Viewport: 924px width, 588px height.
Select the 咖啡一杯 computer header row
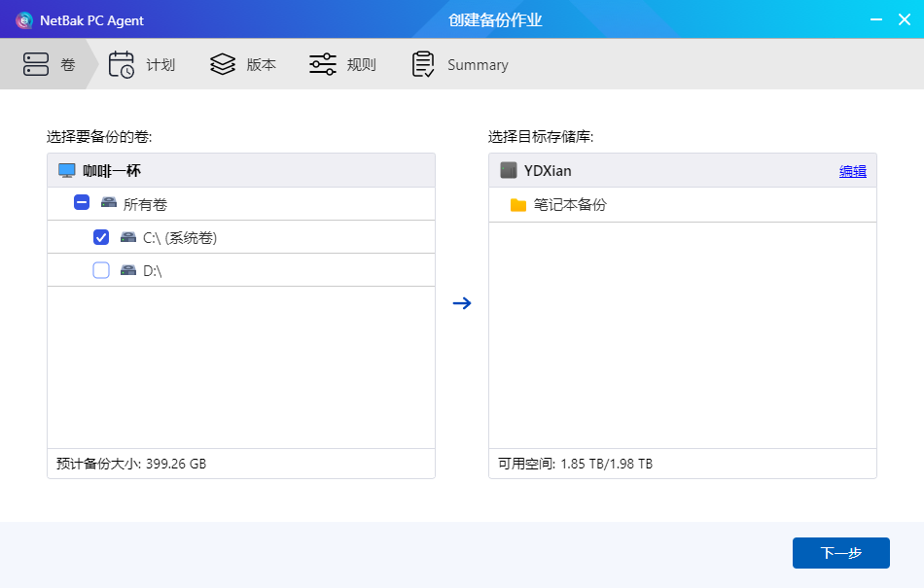click(243, 171)
